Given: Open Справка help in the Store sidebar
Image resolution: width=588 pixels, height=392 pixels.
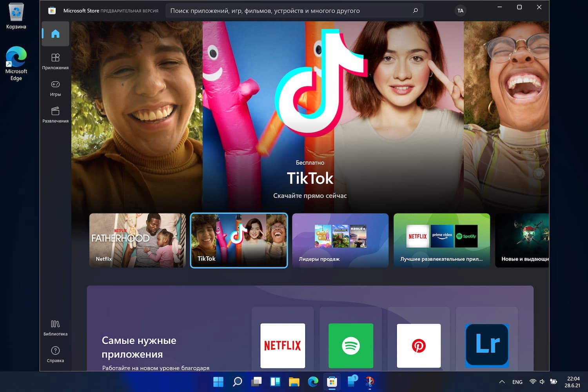Looking at the screenshot, I should coord(55,354).
